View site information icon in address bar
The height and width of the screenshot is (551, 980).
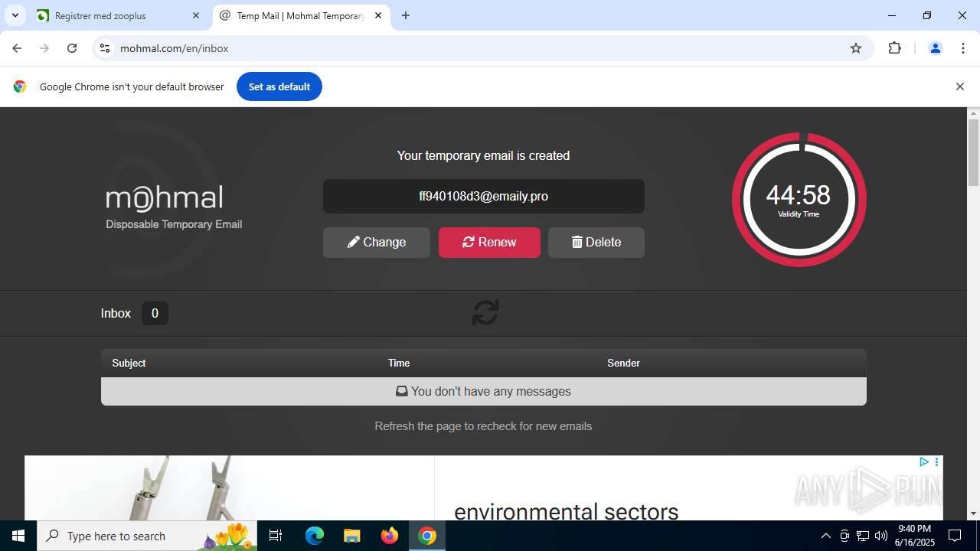[105, 48]
